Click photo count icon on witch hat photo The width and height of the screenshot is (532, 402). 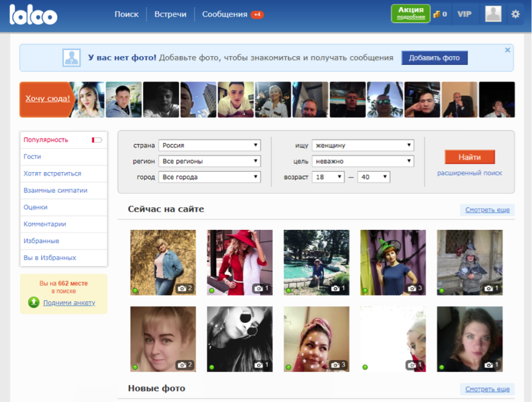point(415,288)
